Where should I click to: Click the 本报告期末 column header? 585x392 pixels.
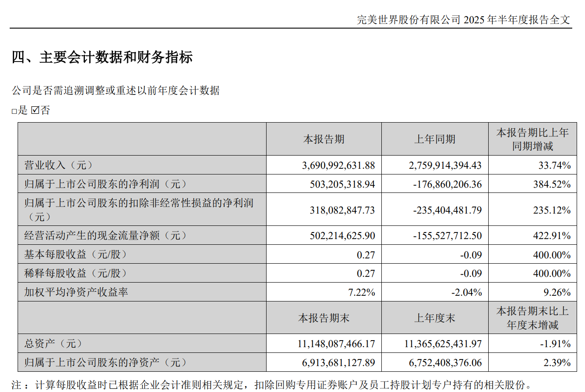324,317
